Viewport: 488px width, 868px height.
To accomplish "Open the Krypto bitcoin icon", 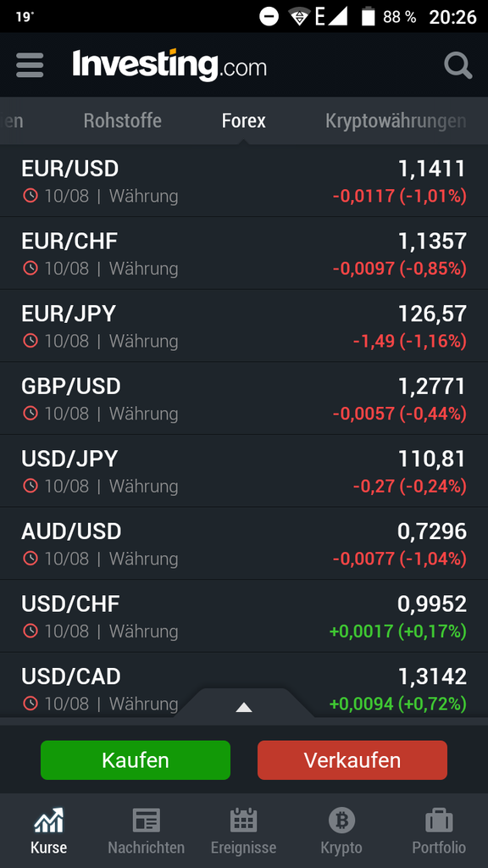I will point(341,821).
